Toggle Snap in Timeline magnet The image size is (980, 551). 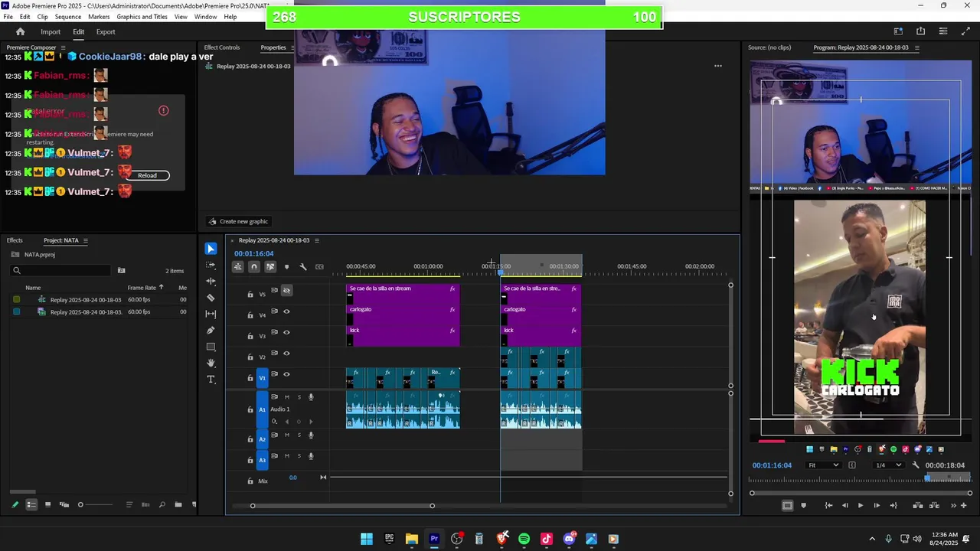pos(254,266)
